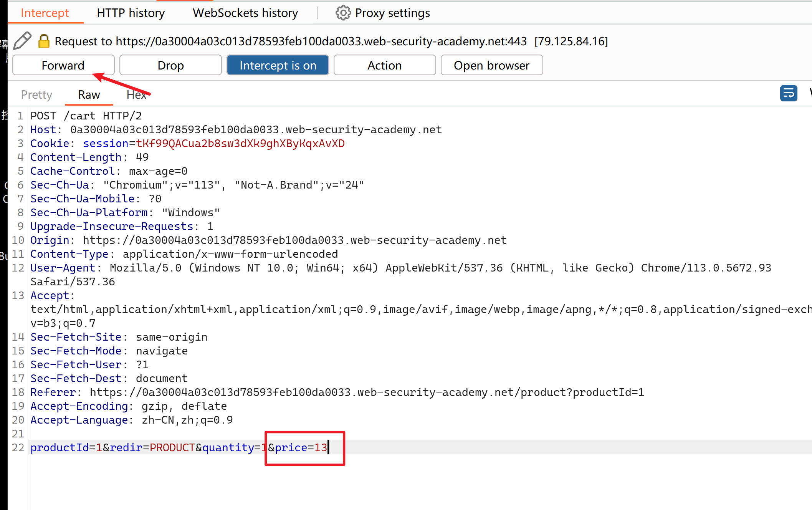Toggle the Intercept is on button
Viewport: 812px width, 510px height.
278,65
